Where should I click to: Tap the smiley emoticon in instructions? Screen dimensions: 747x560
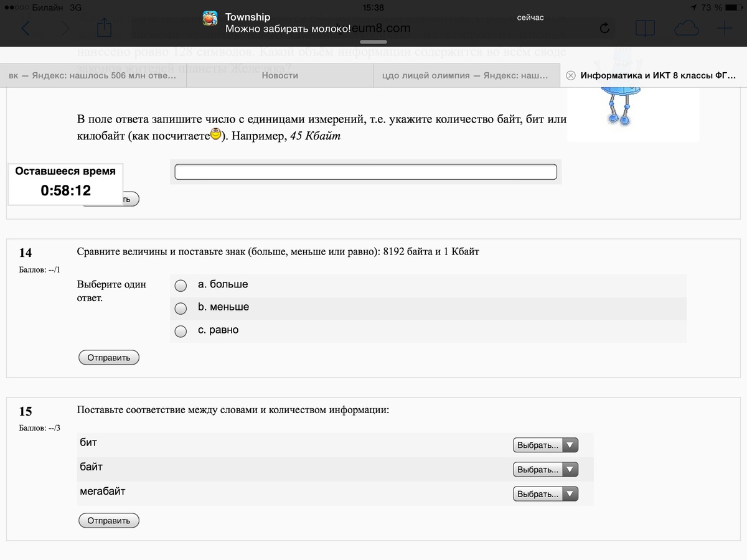click(x=216, y=134)
